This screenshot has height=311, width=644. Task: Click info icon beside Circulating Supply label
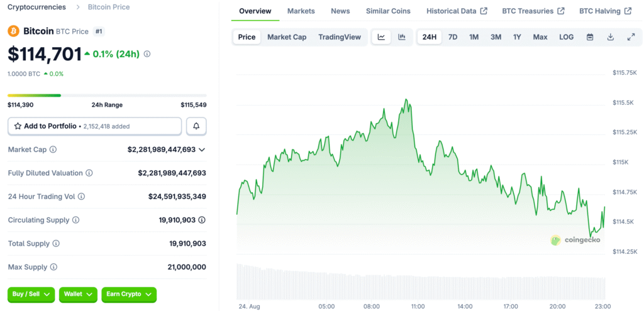[75, 220]
